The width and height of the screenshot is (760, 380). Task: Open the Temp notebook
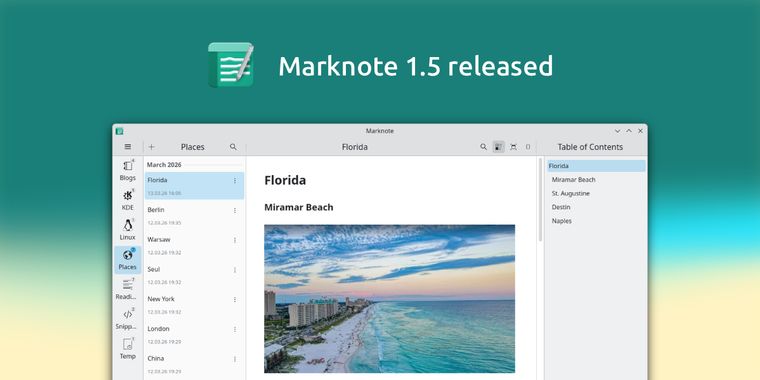coord(127,349)
